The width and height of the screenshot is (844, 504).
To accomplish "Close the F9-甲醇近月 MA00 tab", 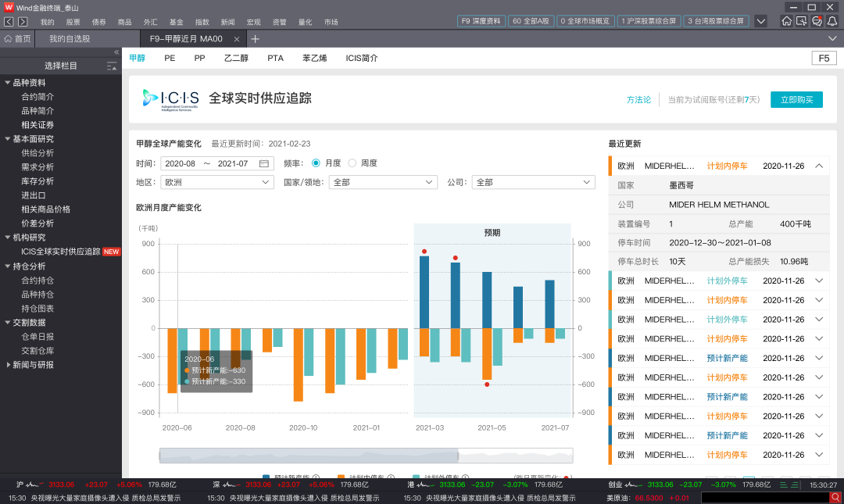I will pos(236,39).
